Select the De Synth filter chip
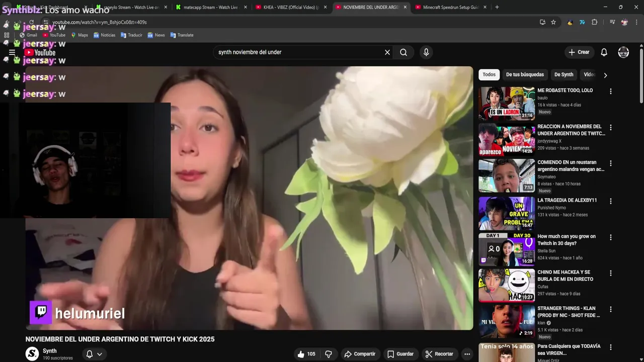This screenshot has height=362, width=644. 563,74
